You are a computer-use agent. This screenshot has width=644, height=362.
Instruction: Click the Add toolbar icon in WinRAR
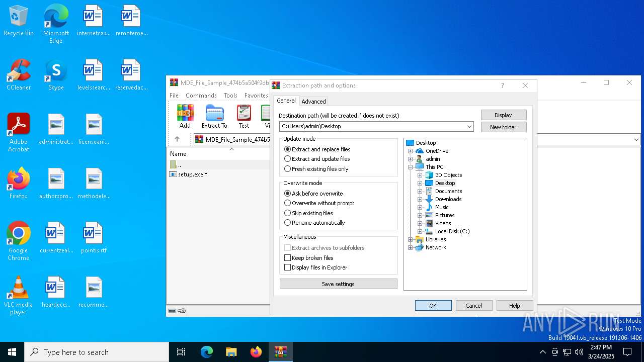coord(185,117)
